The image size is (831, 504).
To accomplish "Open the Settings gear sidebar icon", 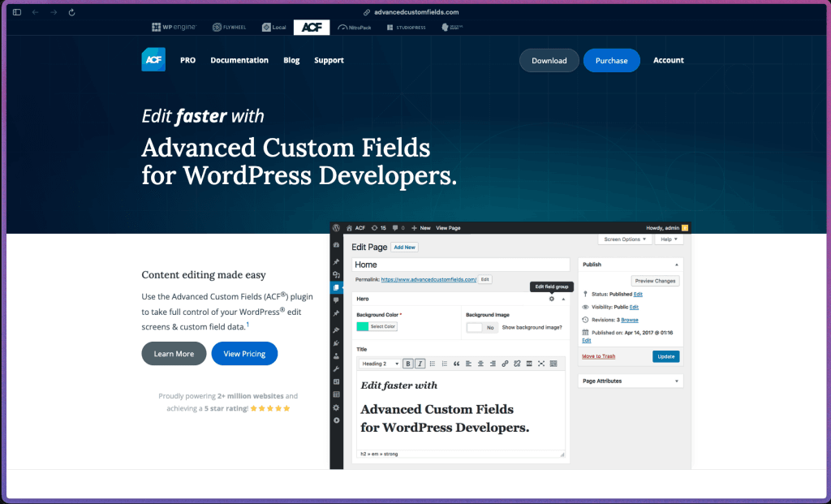I will [x=336, y=407].
